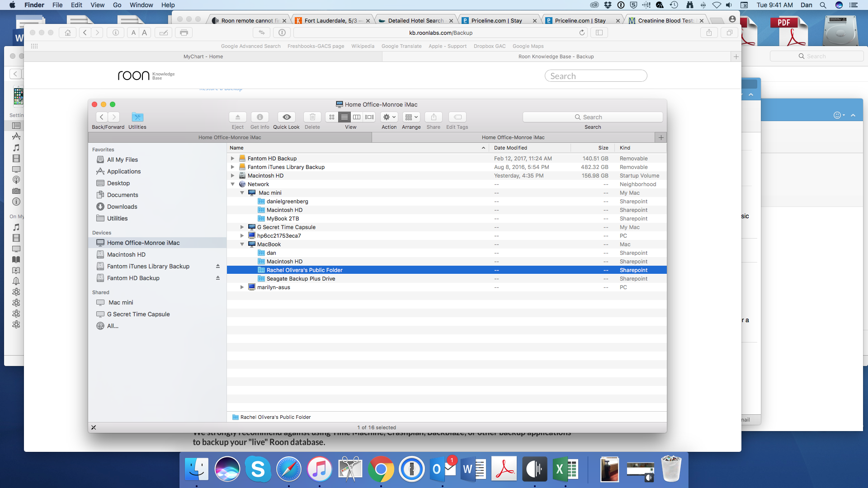Open the File menu in menu bar
Screen dimensions: 868x488
(x=57, y=5)
